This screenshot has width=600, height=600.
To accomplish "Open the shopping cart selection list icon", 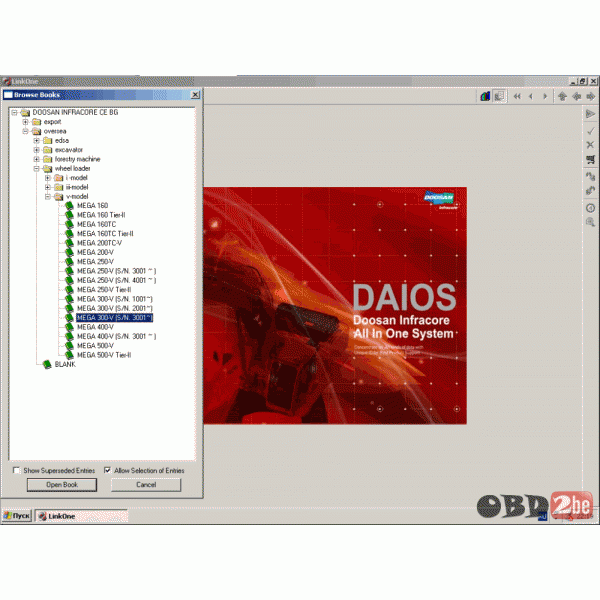I will 590,159.
